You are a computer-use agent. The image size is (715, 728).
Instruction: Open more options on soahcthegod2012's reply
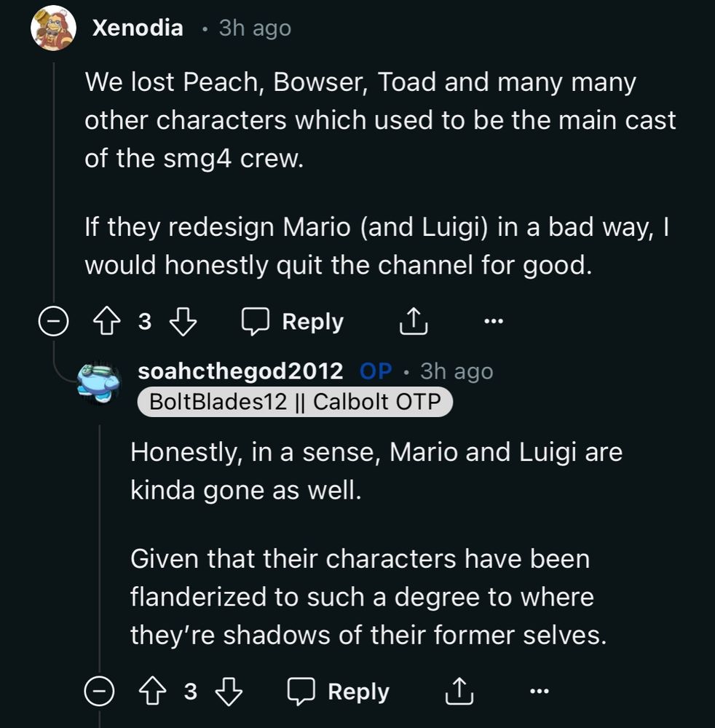539,692
